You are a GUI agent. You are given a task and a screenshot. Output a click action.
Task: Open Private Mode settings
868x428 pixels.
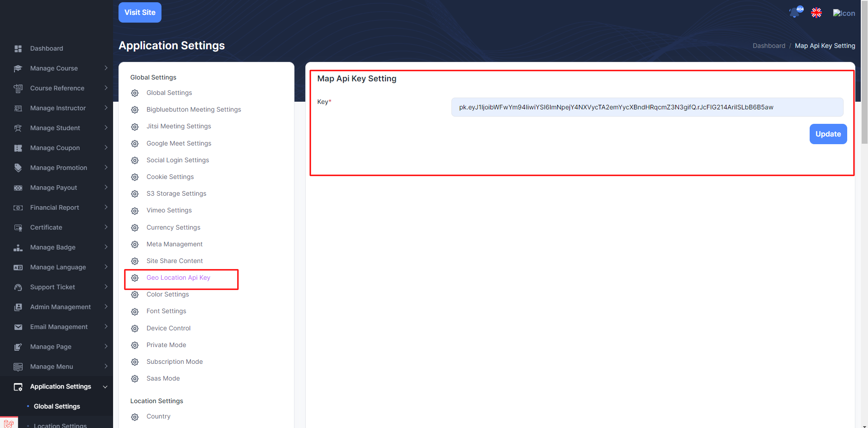(166, 345)
